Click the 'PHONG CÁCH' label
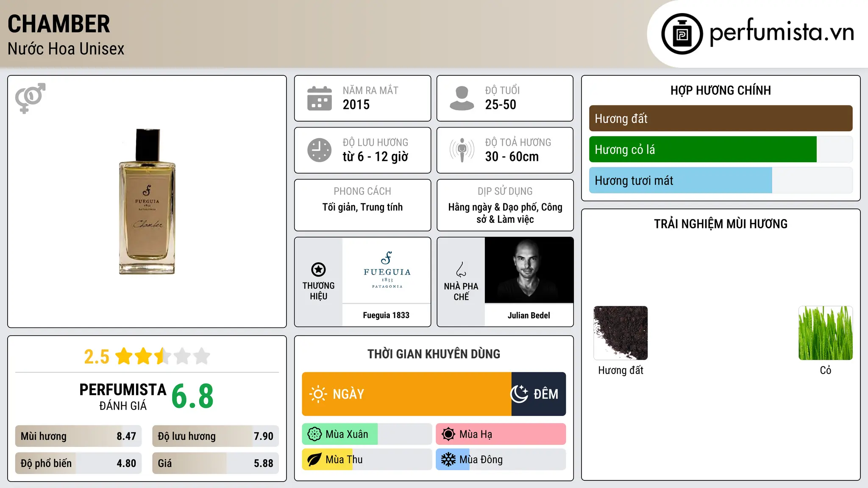 pyautogui.click(x=362, y=191)
